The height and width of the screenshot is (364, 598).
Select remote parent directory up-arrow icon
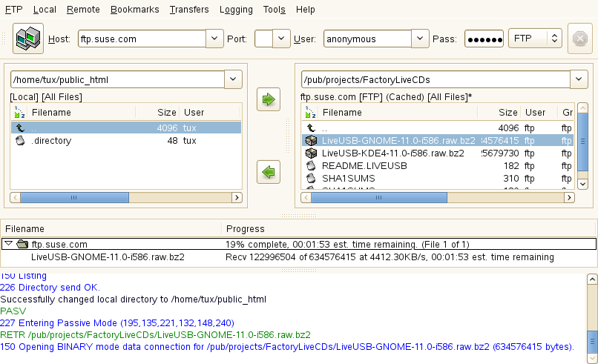[x=311, y=128]
